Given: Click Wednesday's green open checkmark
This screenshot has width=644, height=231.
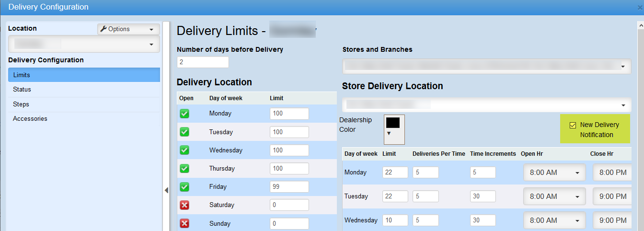Looking at the screenshot, I should [x=184, y=150].
